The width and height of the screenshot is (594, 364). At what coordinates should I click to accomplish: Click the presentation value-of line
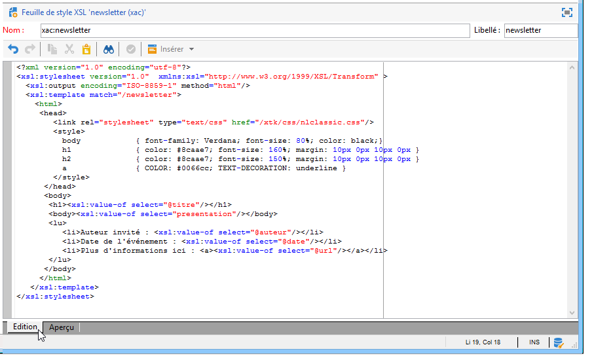point(163,214)
